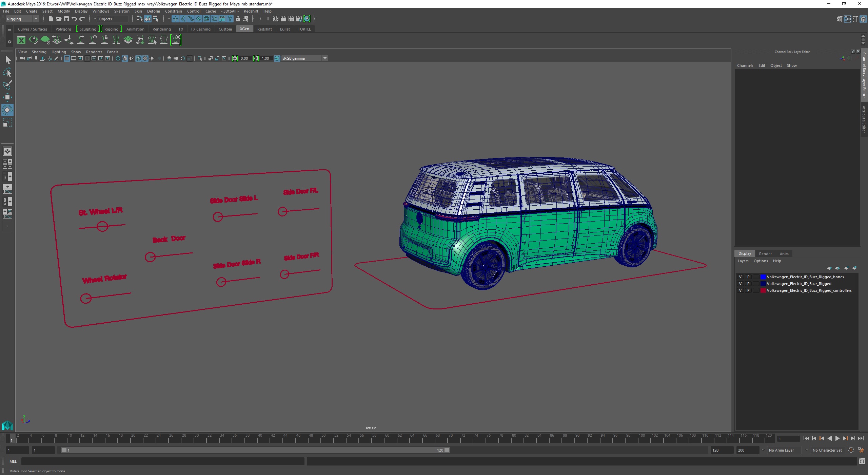
Task: Create a new scene with the file icon
Action: tap(51, 19)
